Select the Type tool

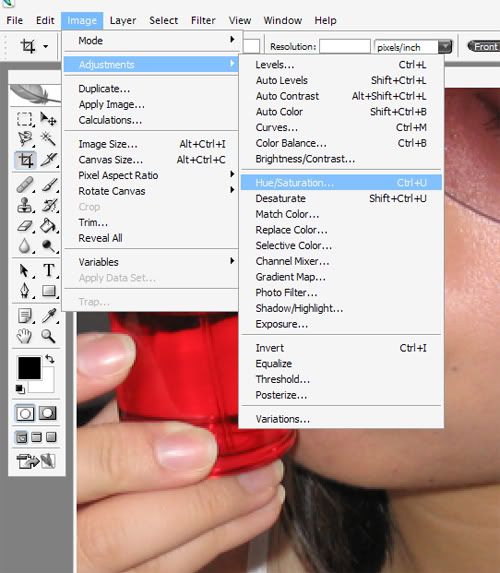tap(48, 271)
